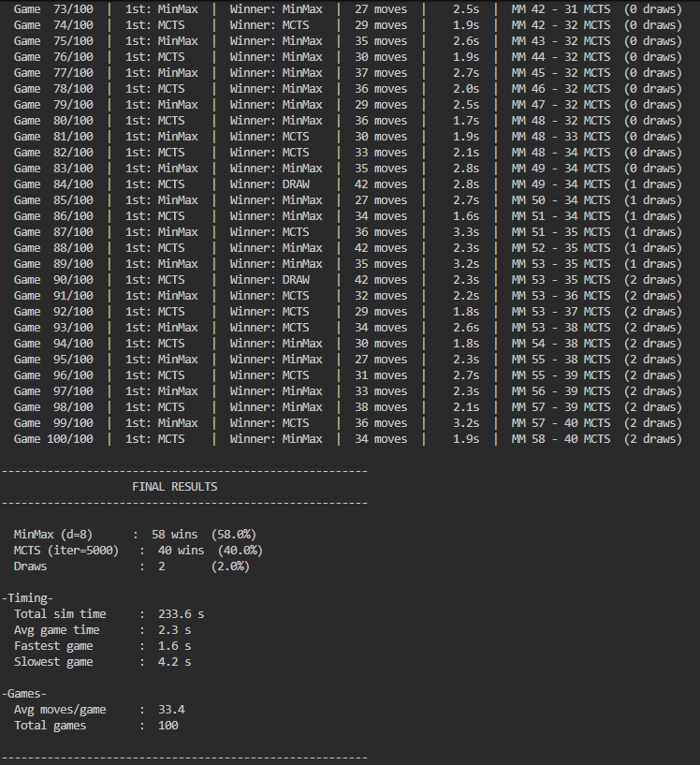Click '(2 draws)' on the Game 90 row
Viewport: 700px width, 765px height.
(652, 280)
